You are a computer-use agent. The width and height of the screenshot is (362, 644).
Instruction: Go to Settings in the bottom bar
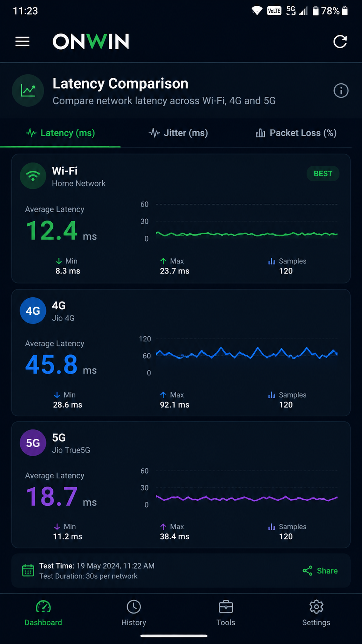316,613
